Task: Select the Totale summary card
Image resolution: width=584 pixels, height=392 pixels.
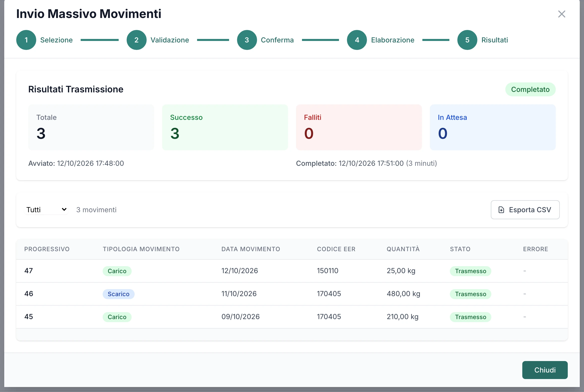Action: point(91,127)
